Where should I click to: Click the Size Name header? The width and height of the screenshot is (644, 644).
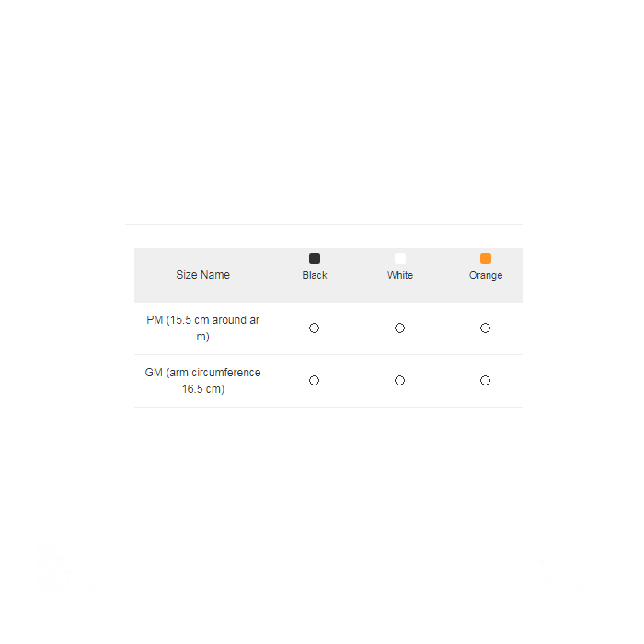203,275
